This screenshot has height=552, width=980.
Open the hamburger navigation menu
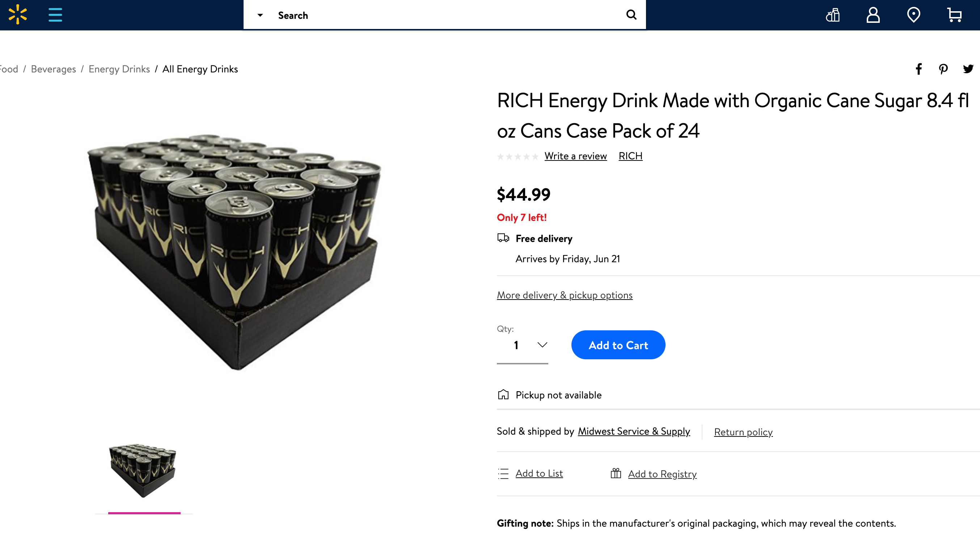pyautogui.click(x=55, y=15)
